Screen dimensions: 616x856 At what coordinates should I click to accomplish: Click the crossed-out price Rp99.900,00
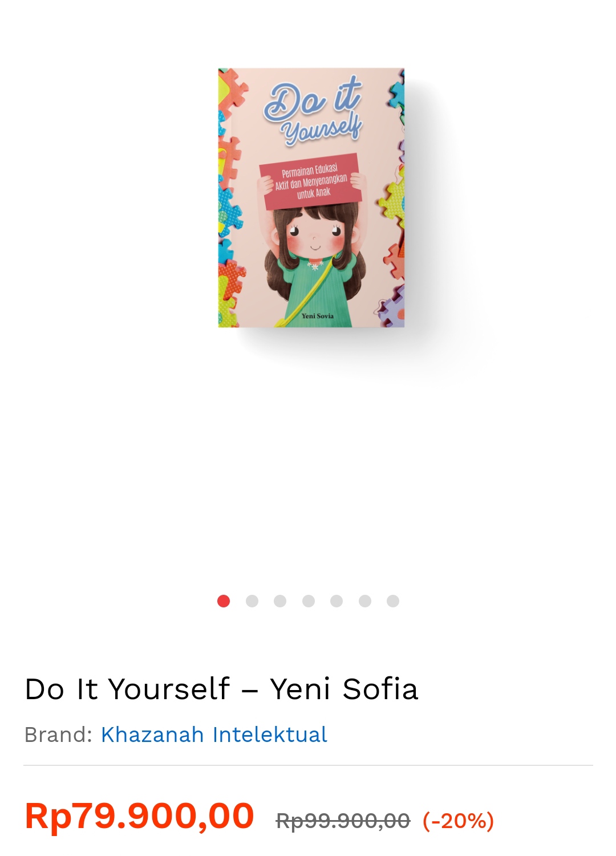(343, 821)
